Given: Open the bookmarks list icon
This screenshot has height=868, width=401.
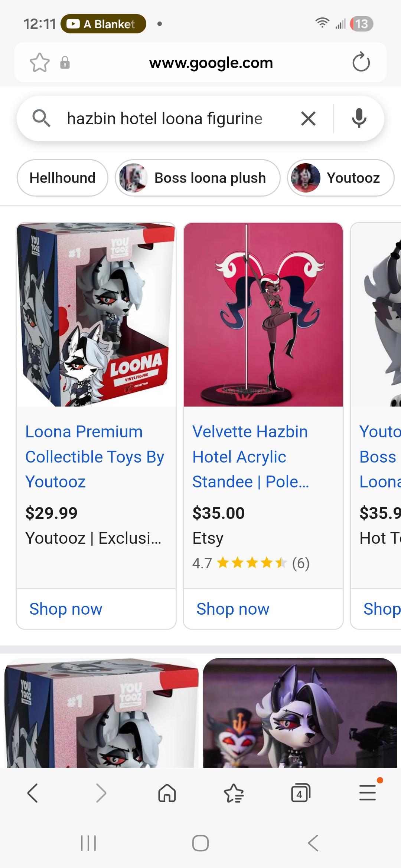Looking at the screenshot, I should click(x=234, y=793).
